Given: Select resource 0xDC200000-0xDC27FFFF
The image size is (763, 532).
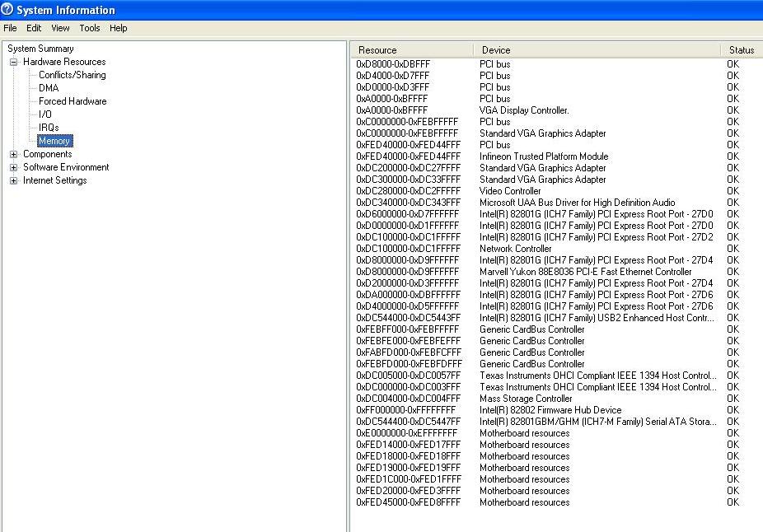Looking at the screenshot, I should click(408, 168).
